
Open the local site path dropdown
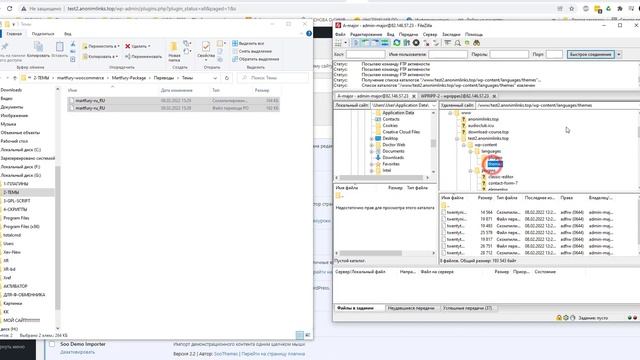pos(433,105)
